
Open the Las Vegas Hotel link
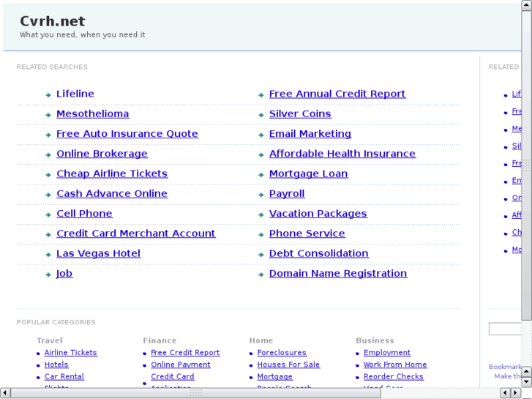coord(98,253)
